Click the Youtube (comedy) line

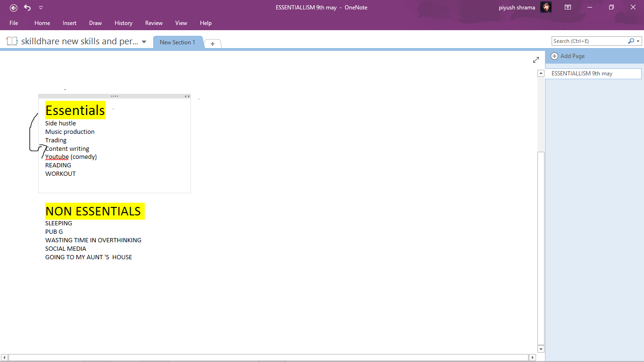(x=71, y=157)
